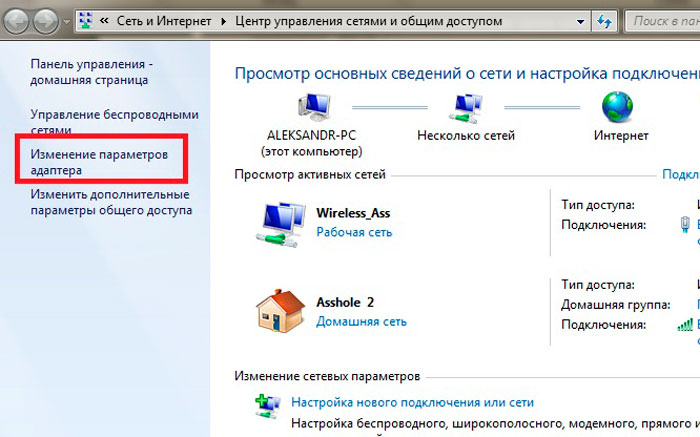
Task: Click the 'Wireless_Ass' network name
Action: point(353,213)
